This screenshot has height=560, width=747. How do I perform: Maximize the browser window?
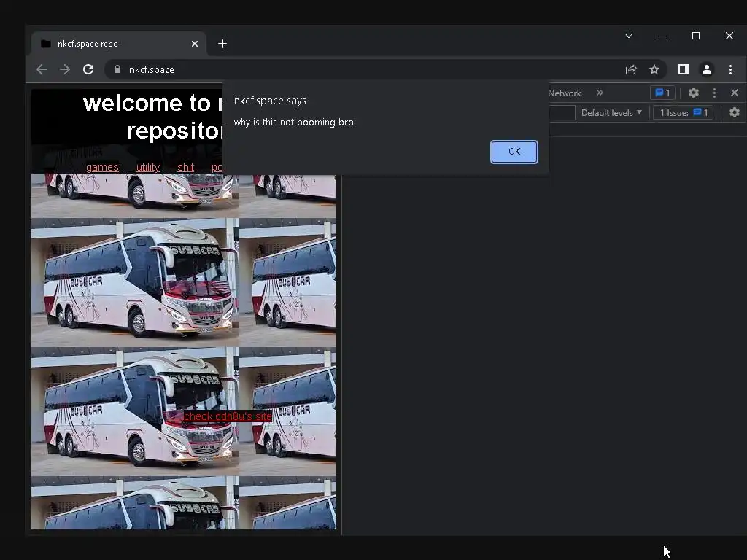(695, 36)
